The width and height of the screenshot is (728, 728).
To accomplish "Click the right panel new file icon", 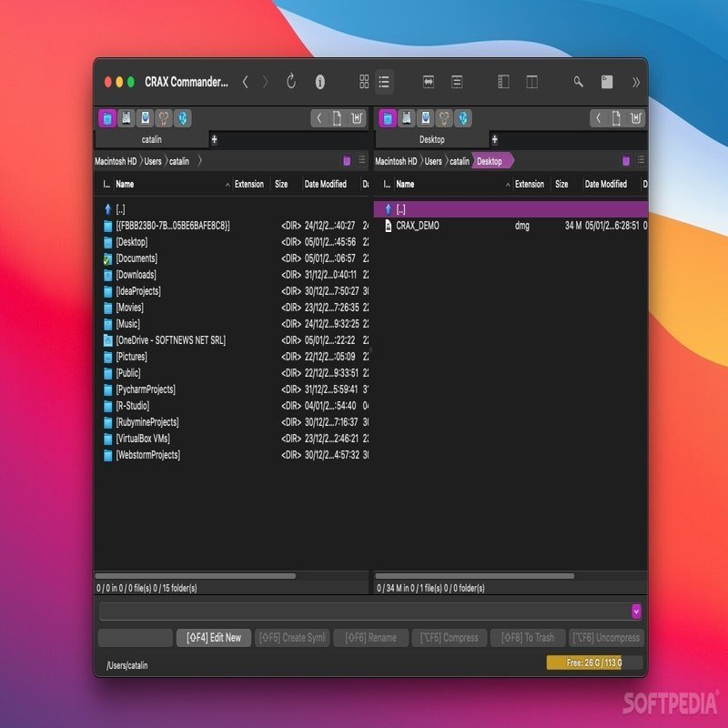I will click(x=617, y=118).
